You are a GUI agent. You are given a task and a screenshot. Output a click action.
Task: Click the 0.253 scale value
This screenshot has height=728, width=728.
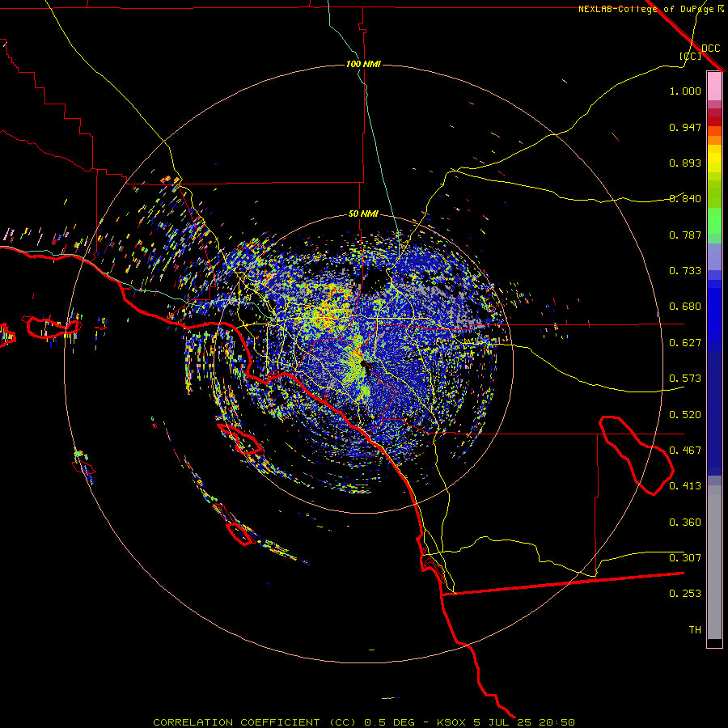pos(685,594)
